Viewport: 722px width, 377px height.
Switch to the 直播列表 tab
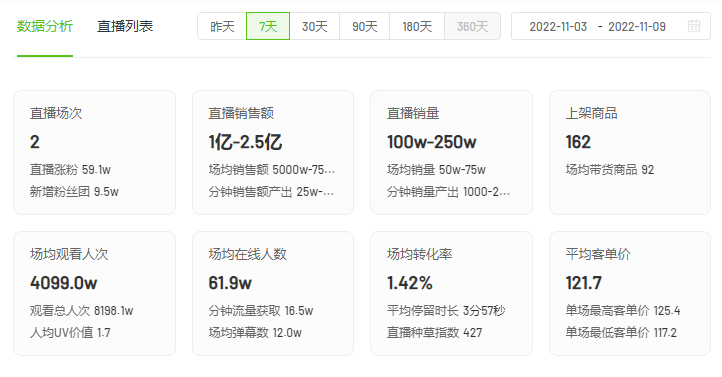click(125, 26)
